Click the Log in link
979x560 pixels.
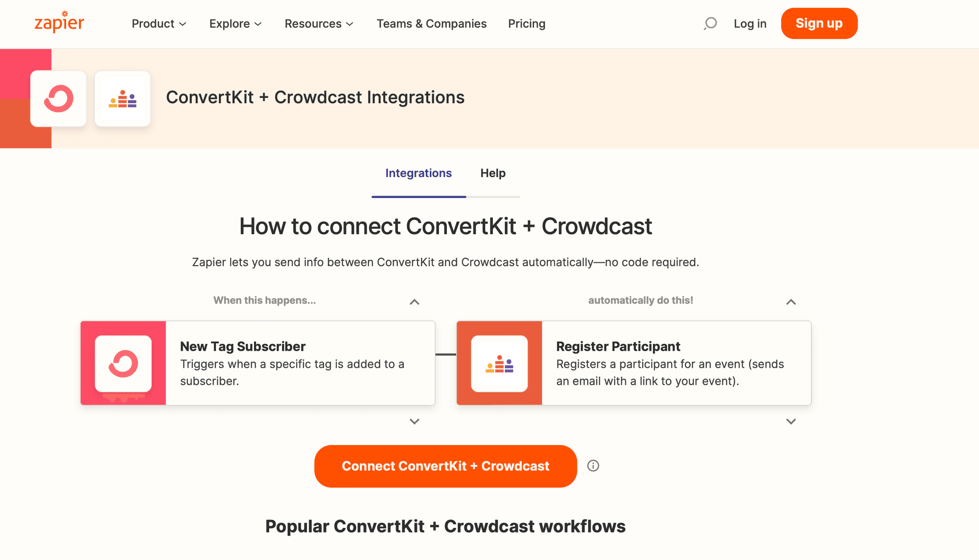pyautogui.click(x=750, y=23)
